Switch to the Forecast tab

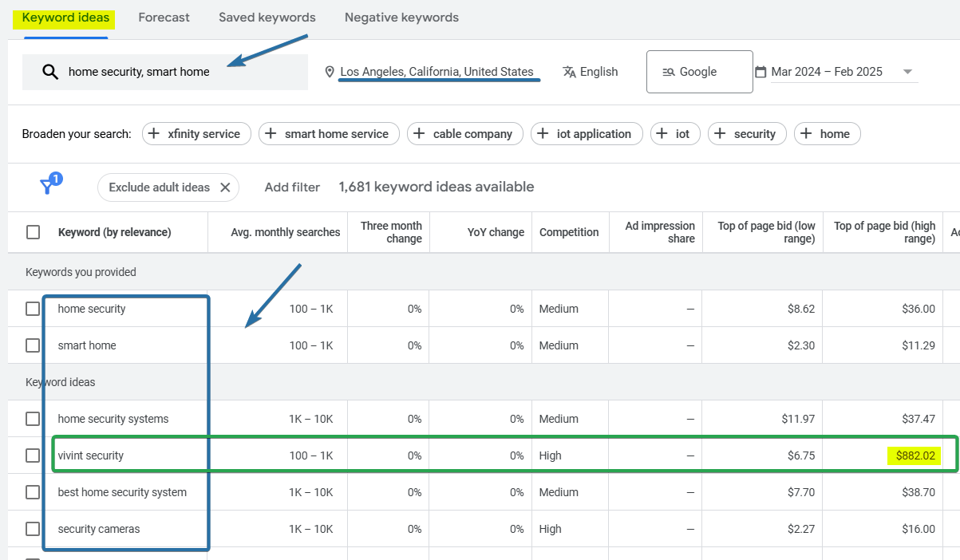[x=164, y=17]
